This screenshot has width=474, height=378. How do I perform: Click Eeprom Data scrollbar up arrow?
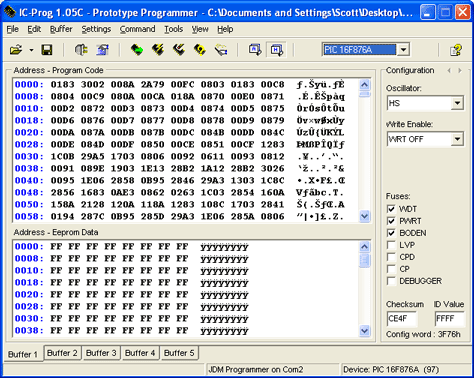coord(365,247)
